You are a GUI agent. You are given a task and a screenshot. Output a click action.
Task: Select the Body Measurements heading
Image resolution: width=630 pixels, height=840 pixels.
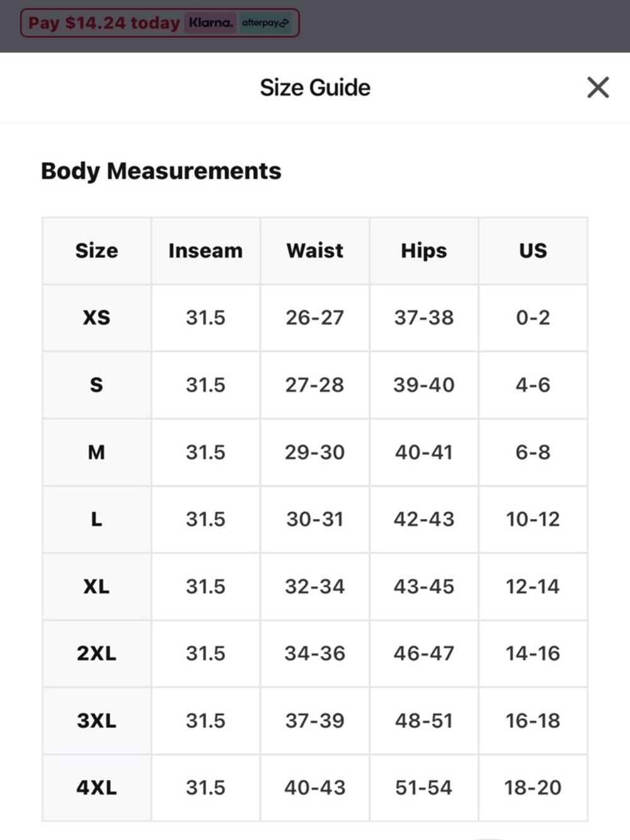[x=161, y=171]
